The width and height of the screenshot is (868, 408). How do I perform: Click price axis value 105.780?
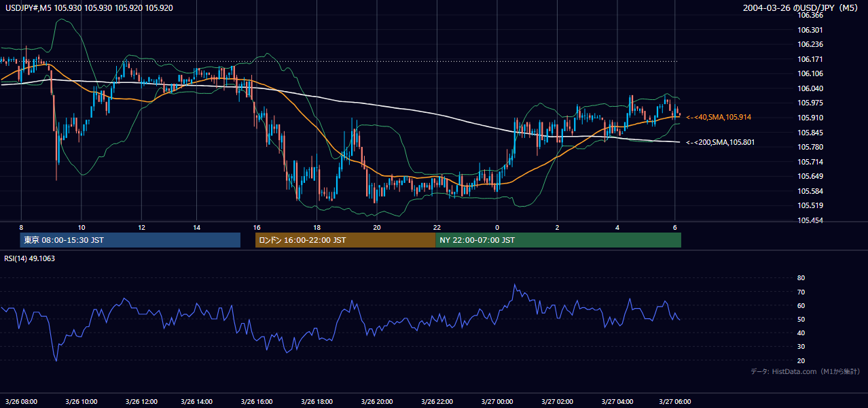click(809, 147)
